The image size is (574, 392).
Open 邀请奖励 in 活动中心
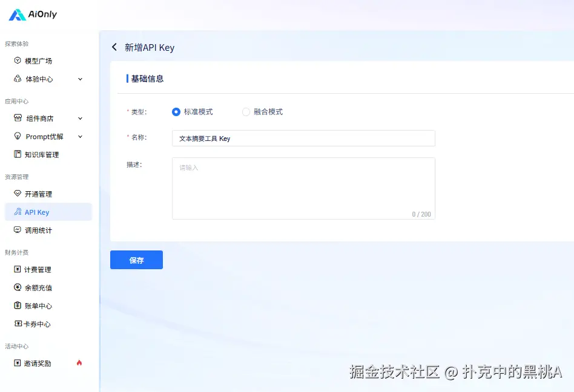(38, 363)
